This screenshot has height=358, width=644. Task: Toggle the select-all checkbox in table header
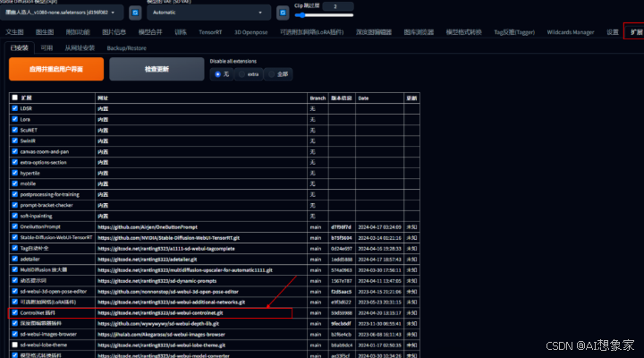[x=15, y=98]
